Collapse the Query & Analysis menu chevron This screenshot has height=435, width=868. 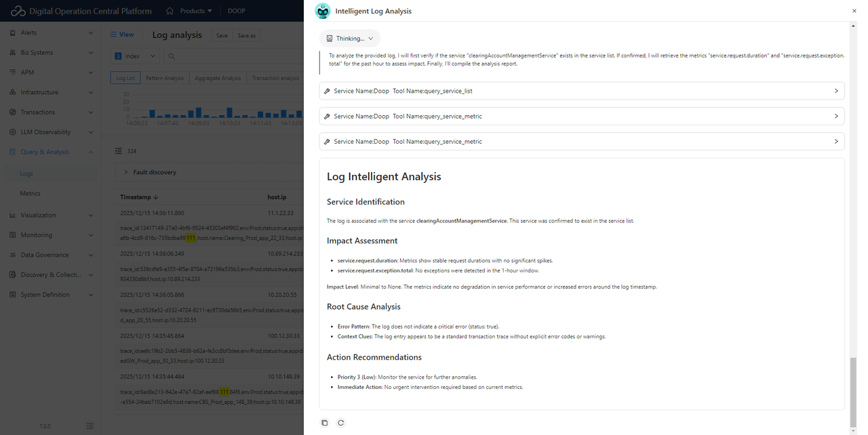(x=91, y=152)
